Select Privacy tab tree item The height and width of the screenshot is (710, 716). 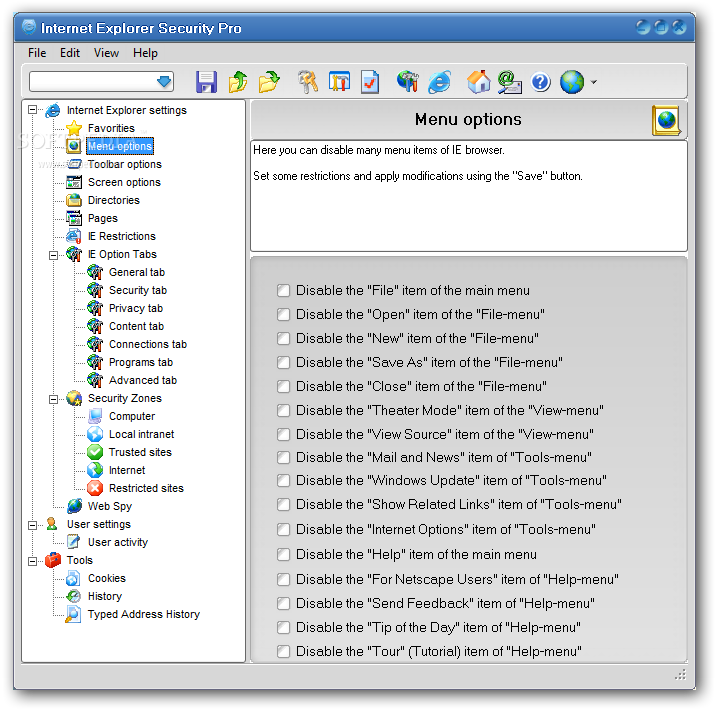coord(136,308)
